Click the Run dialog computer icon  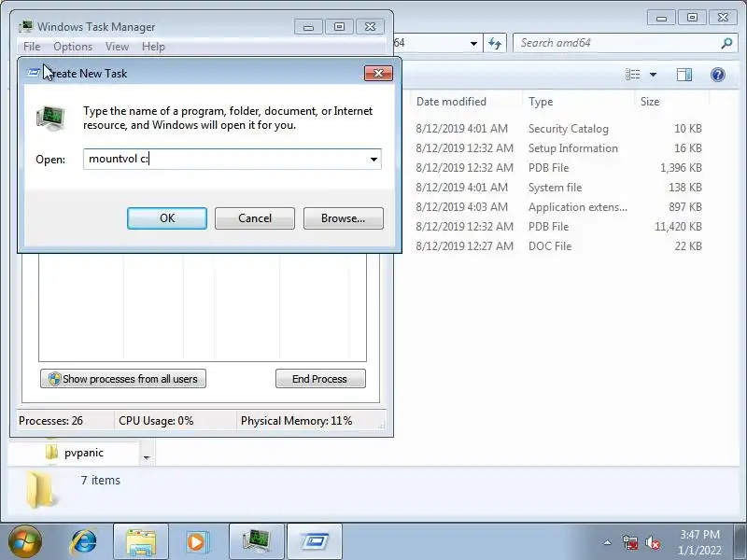[x=50, y=119]
